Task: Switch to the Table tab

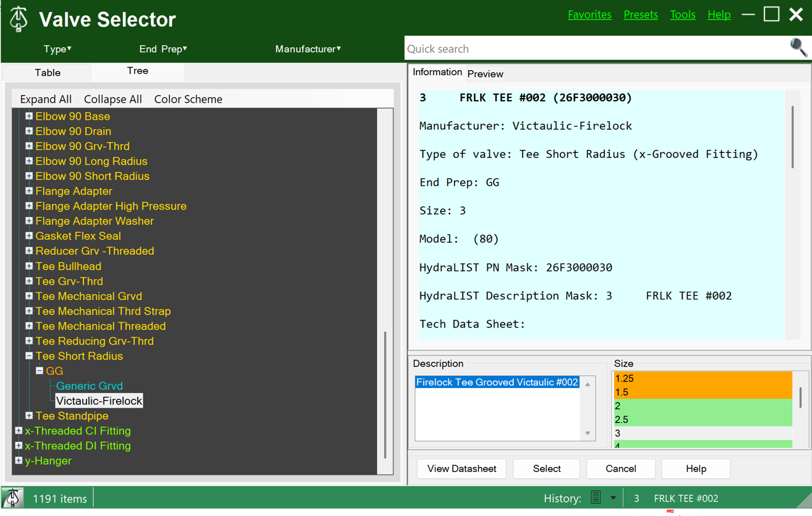Action: [x=47, y=73]
